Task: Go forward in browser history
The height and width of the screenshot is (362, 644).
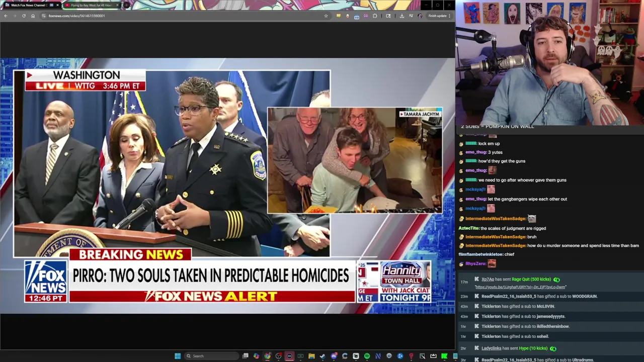Action: (x=15, y=16)
